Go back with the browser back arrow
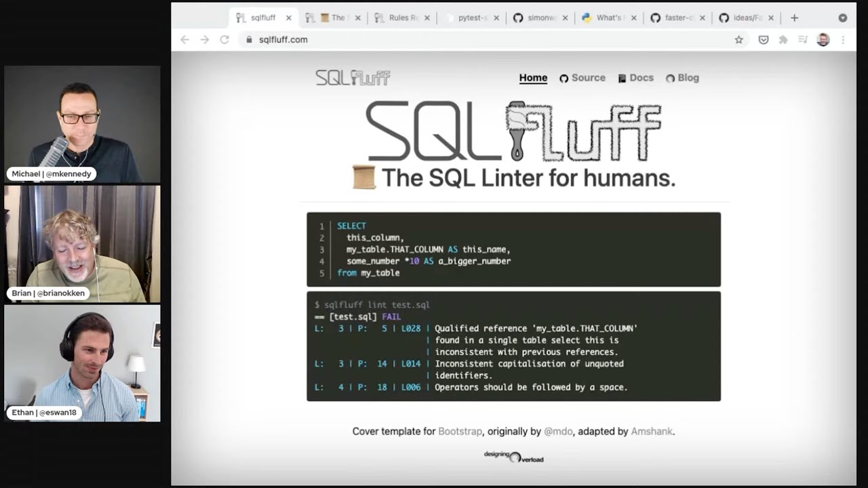 coord(184,39)
